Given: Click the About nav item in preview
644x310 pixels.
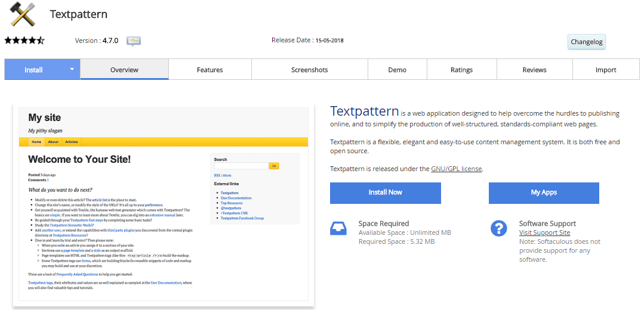Looking at the screenshot, I should pyautogui.click(x=53, y=142).
